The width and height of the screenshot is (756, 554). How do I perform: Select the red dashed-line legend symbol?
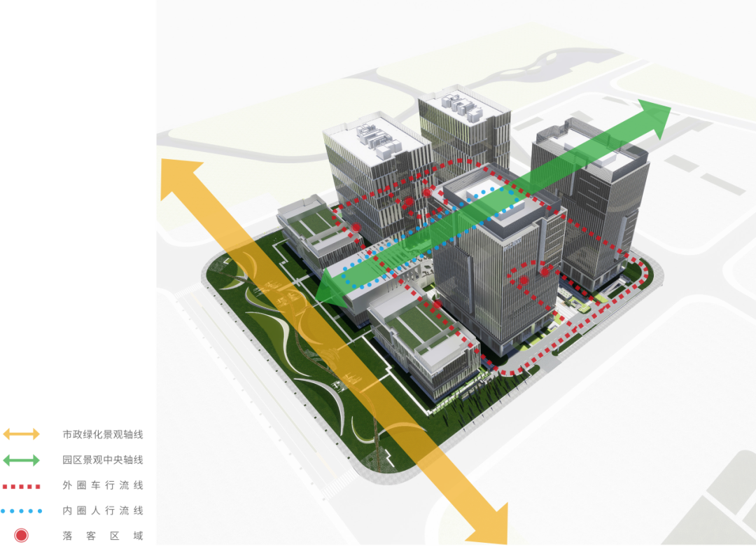[21, 486]
